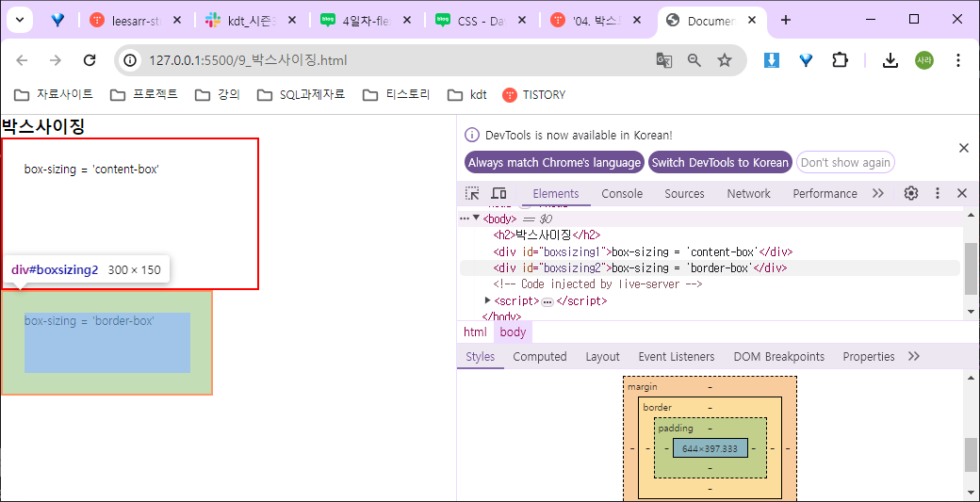Switch to the 4일차-flex blog tab
The image size is (980, 502).
[x=367, y=21]
